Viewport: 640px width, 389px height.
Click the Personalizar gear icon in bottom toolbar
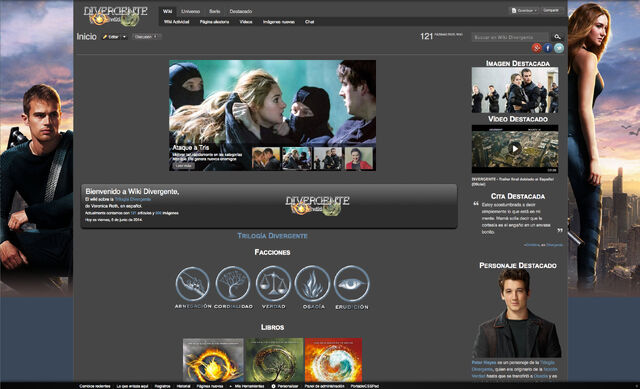pyautogui.click(x=273, y=386)
